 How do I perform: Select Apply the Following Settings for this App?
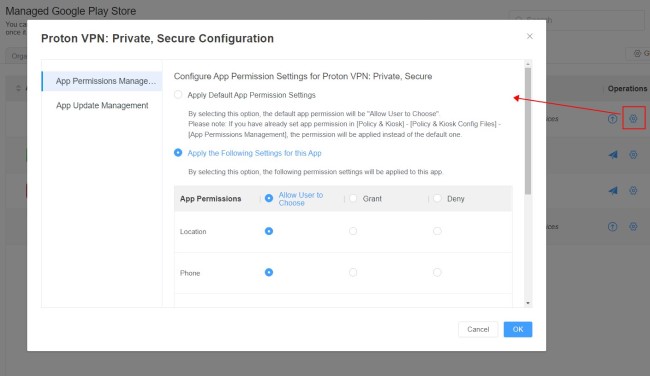(178, 153)
